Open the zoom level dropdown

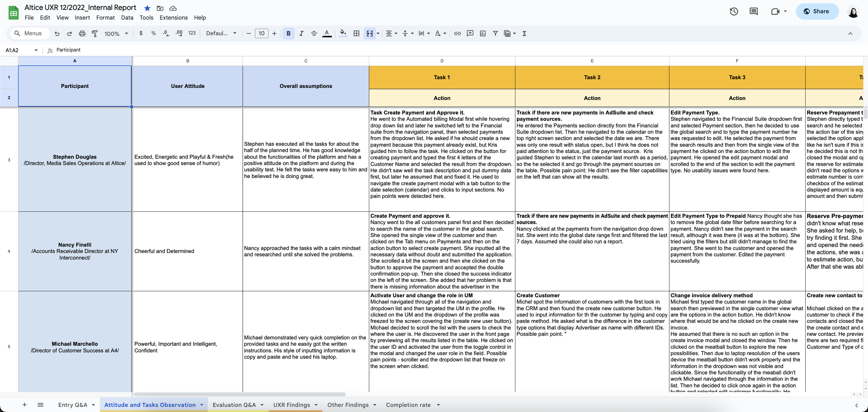pyautogui.click(x=116, y=33)
